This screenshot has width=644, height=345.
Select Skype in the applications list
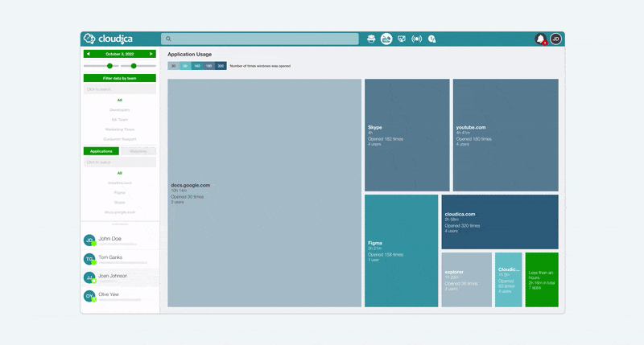click(x=119, y=202)
